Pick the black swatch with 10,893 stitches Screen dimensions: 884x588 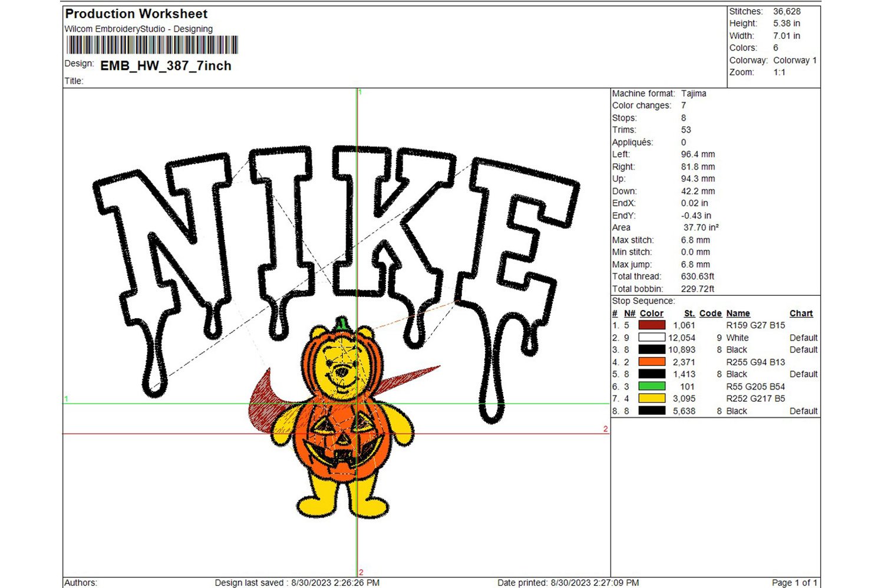tap(652, 349)
